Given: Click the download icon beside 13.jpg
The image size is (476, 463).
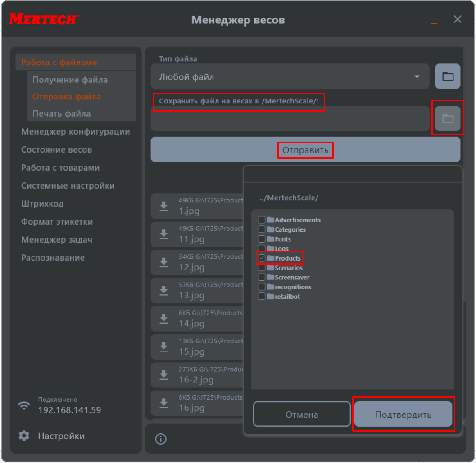Looking at the screenshot, I should click(164, 291).
